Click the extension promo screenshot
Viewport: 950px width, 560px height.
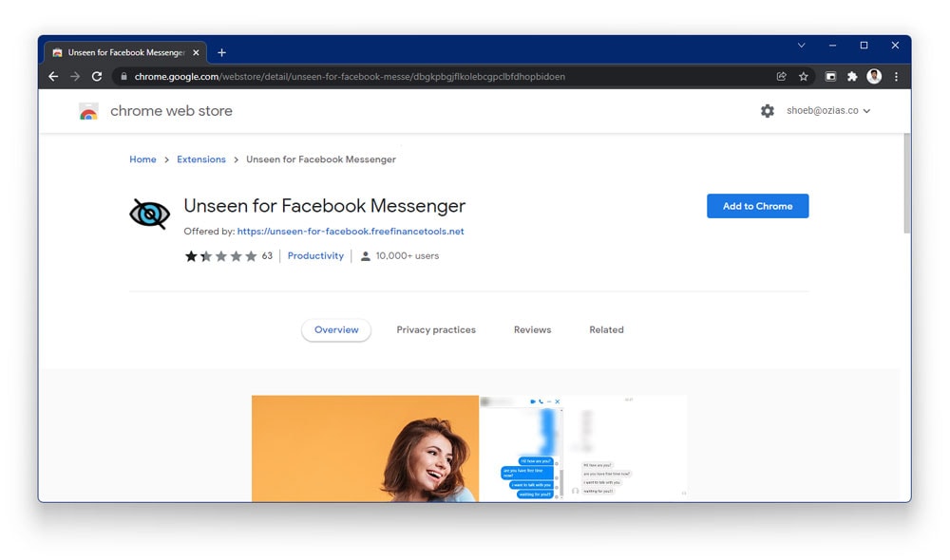[469, 448]
